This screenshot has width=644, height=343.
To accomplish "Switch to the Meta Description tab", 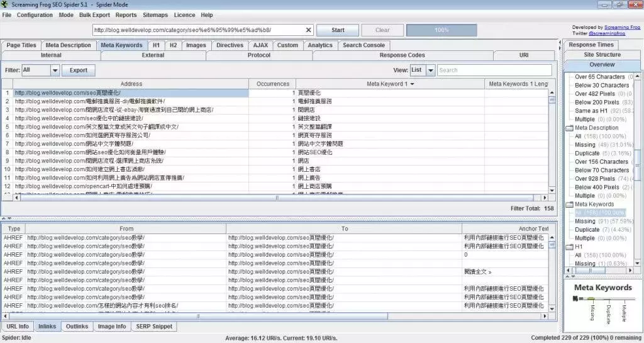I will (x=68, y=45).
